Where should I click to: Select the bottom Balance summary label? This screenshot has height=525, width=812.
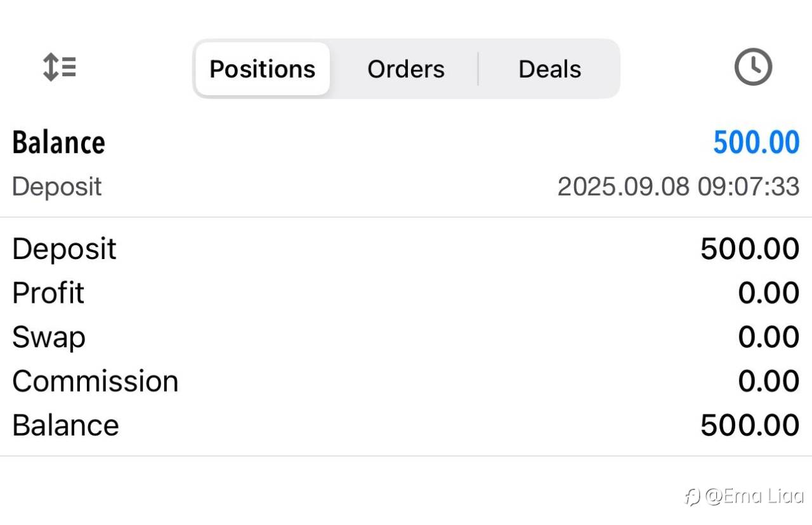click(x=65, y=425)
